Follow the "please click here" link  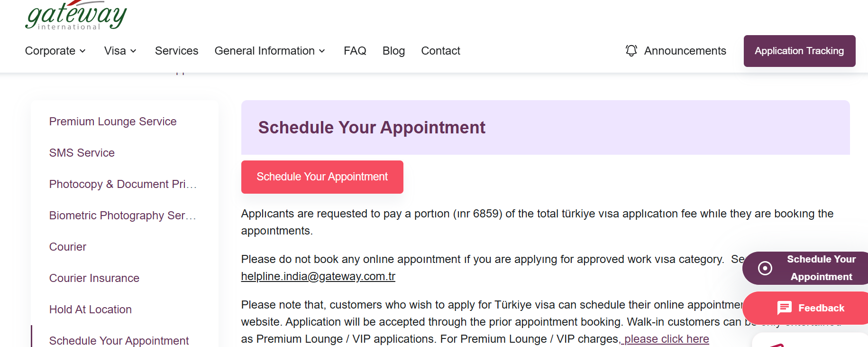click(666, 339)
